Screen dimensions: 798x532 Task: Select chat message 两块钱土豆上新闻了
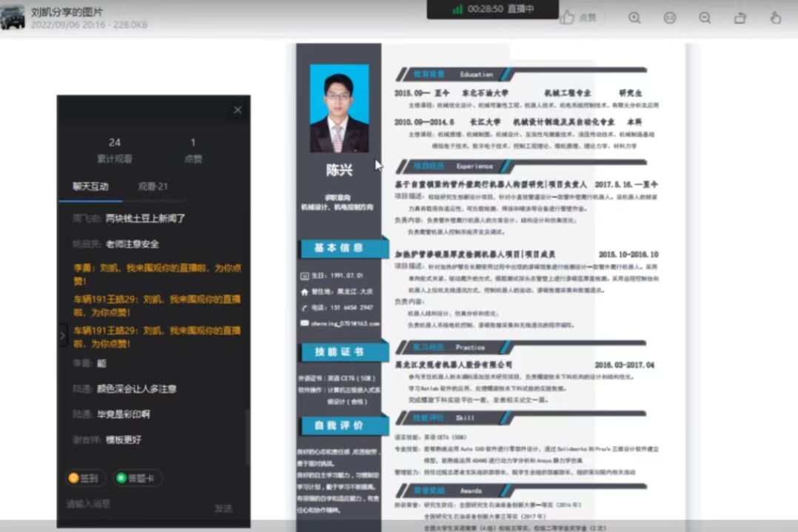point(145,219)
